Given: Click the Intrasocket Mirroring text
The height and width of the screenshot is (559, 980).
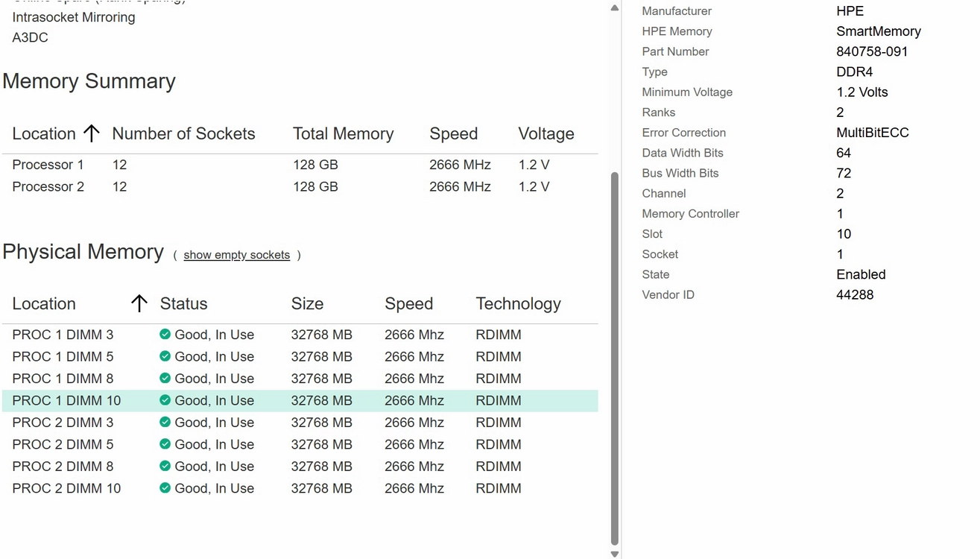Looking at the screenshot, I should click(74, 17).
